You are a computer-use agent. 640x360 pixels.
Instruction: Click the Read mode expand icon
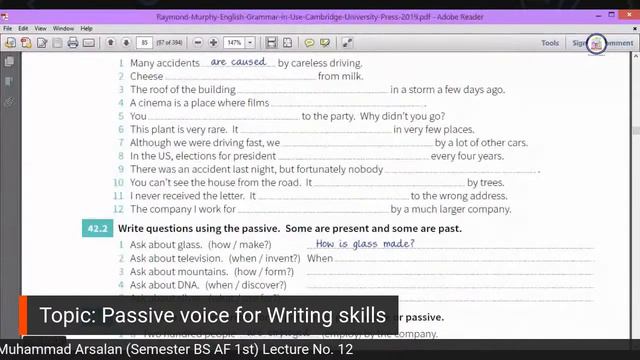point(347,42)
